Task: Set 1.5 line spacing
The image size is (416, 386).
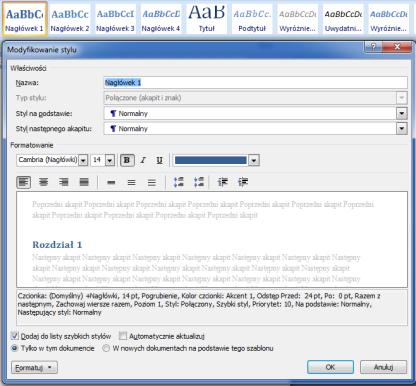Action: pyautogui.click(x=132, y=182)
